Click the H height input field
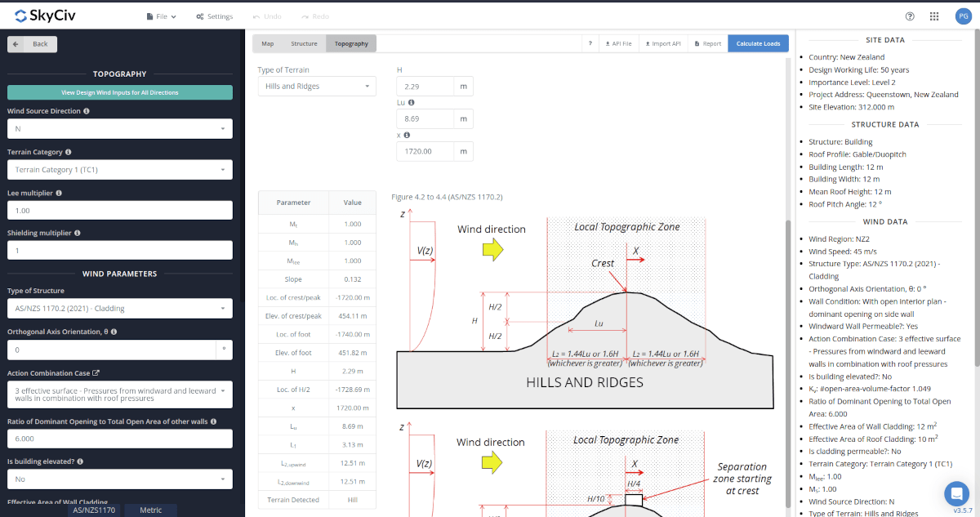The height and width of the screenshot is (517, 980). click(425, 87)
